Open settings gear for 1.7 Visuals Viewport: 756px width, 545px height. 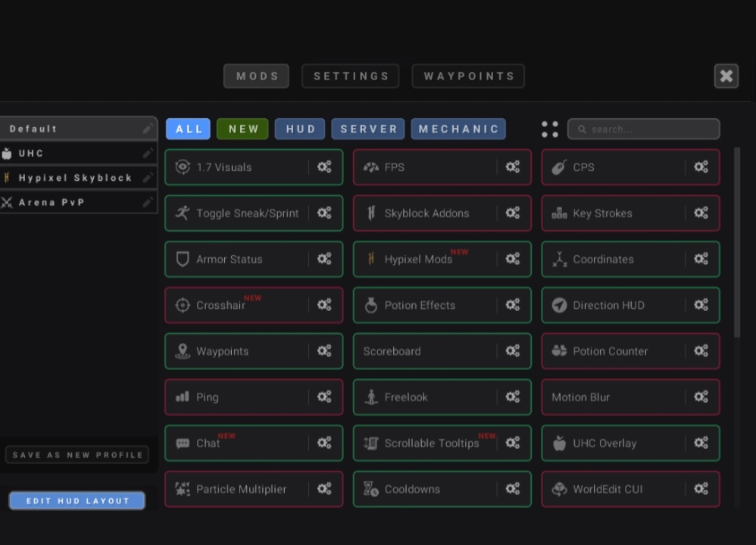pyautogui.click(x=324, y=167)
